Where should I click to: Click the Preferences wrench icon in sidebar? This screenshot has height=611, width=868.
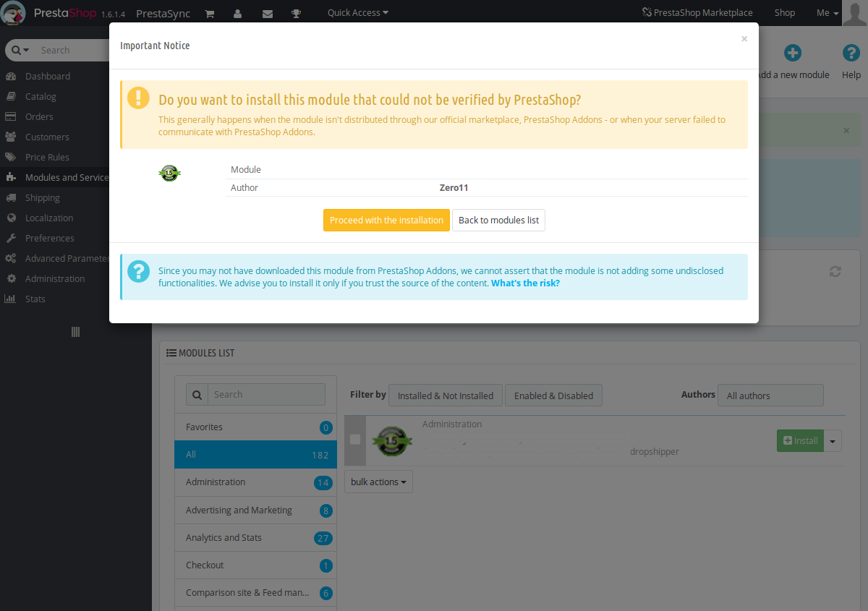pyautogui.click(x=11, y=238)
